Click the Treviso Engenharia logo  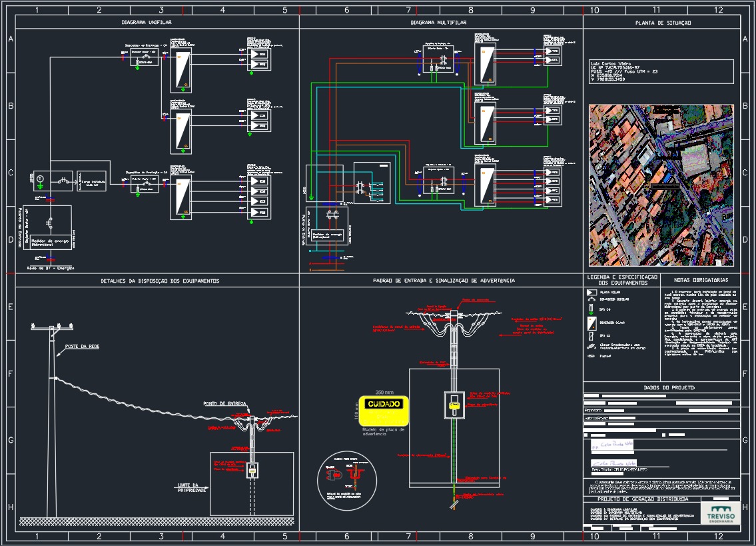(x=721, y=514)
